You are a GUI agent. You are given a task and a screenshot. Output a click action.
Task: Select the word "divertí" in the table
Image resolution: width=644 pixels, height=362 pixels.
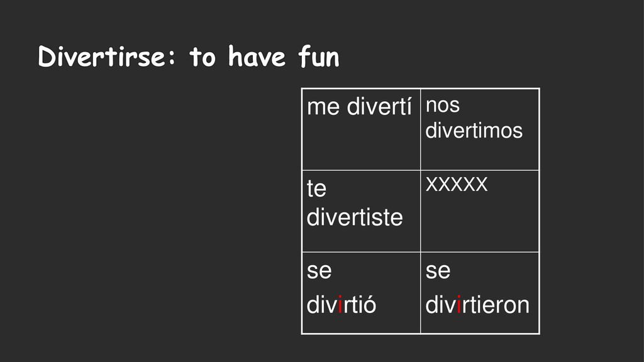tap(379, 106)
